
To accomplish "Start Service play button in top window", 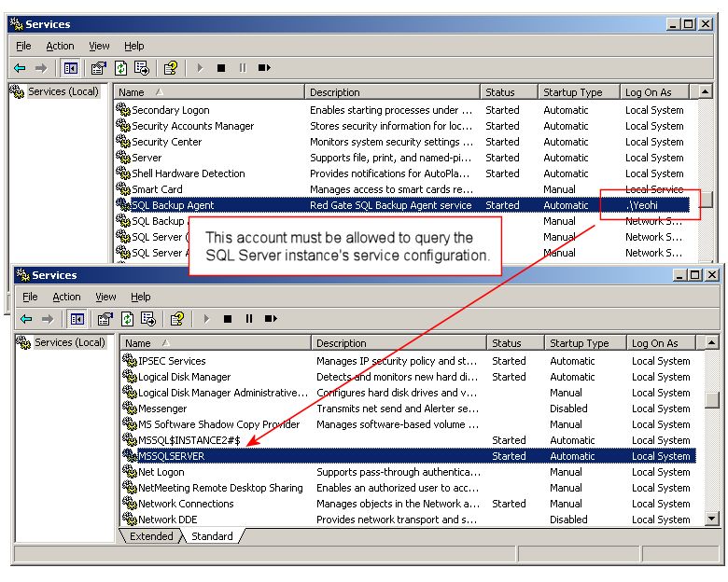I will pyautogui.click(x=200, y=68).
